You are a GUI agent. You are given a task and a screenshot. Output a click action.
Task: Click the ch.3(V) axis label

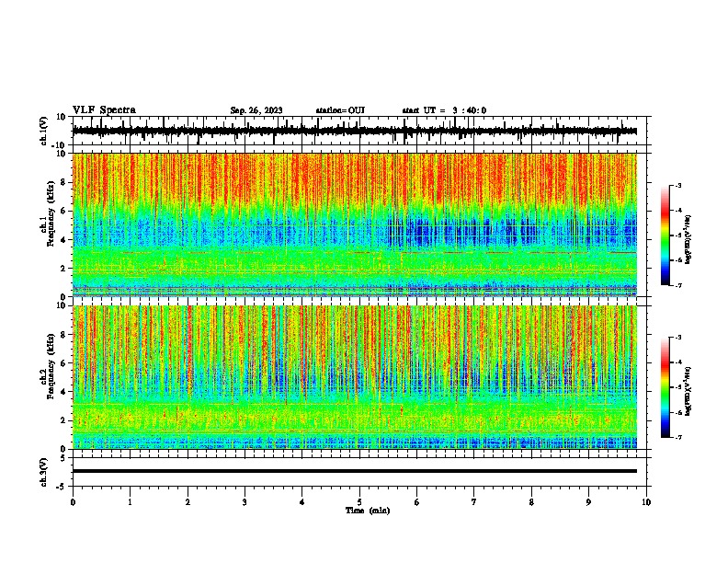coord(44,473)
